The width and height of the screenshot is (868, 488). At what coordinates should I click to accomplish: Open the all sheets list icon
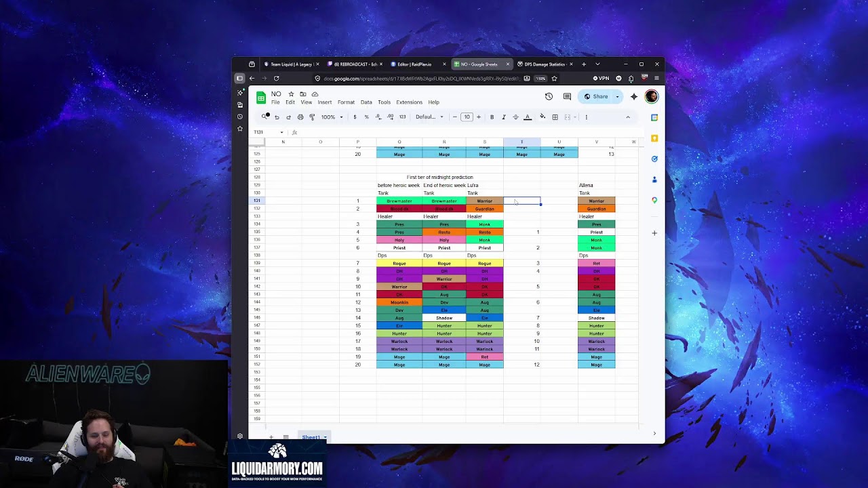pyautogui.click(x=286, y=437)
